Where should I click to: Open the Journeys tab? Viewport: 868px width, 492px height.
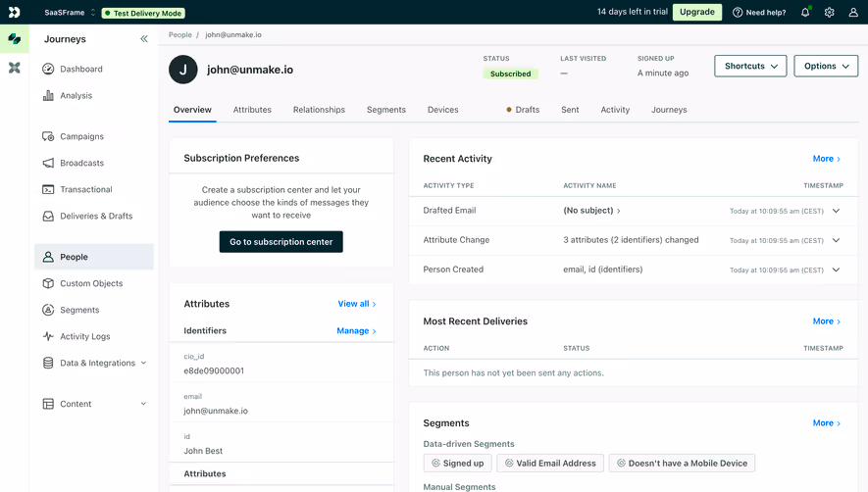click(669, 110)
